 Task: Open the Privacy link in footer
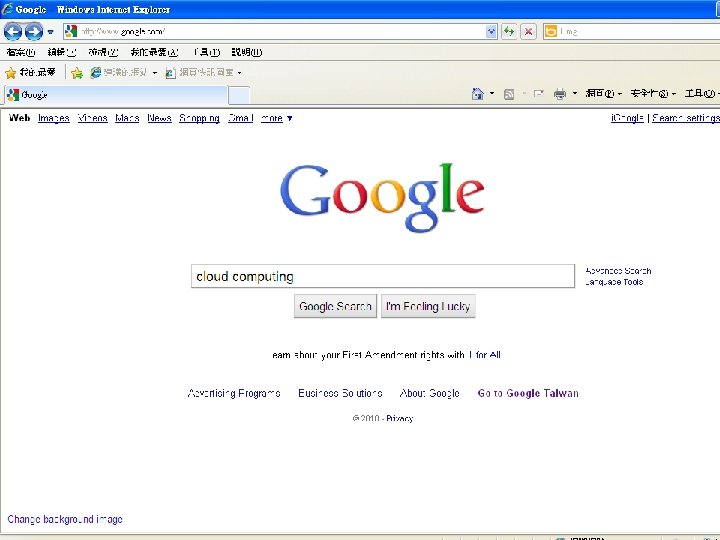point(399,418)
